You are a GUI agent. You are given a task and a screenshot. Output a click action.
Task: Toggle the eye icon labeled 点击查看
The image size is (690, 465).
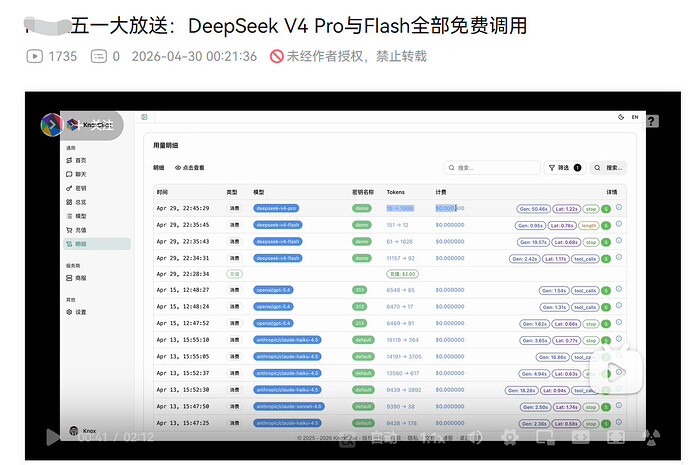tap(190, 168)
